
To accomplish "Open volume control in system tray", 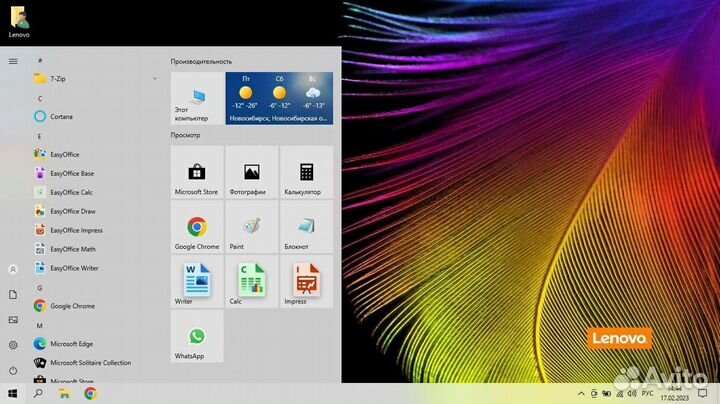I will [x=632, y=393].
